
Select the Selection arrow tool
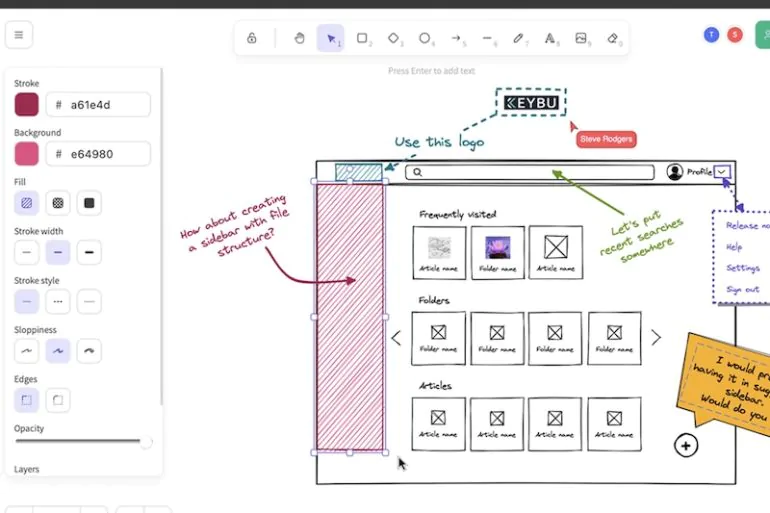(330, 38)
